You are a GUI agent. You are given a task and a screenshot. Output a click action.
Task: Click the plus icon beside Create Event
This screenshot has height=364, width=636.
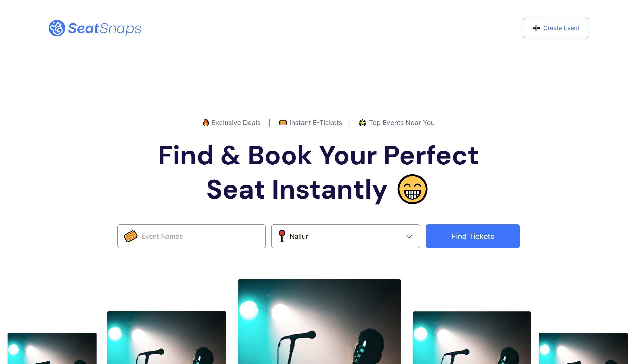point(536,28)
